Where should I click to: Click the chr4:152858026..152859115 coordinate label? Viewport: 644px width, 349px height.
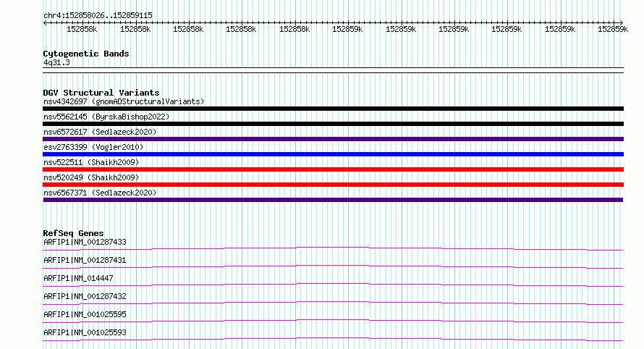click(x=98, y=16)
